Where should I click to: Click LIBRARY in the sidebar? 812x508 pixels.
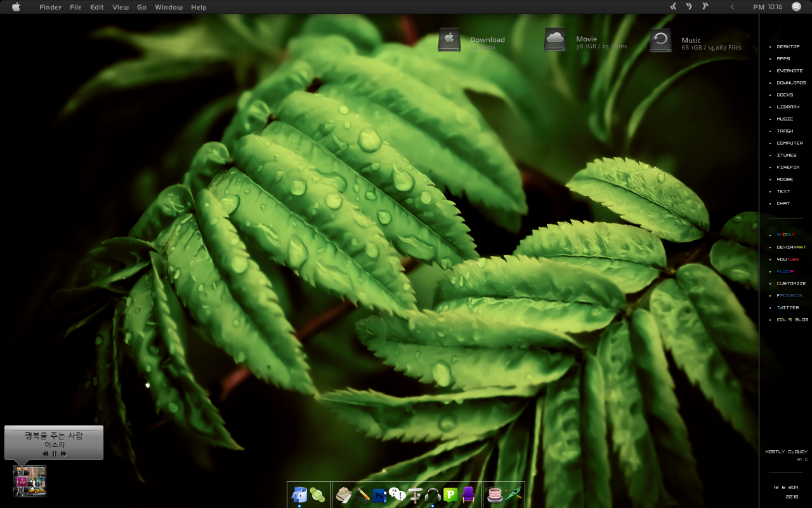[x=788, y=107]
